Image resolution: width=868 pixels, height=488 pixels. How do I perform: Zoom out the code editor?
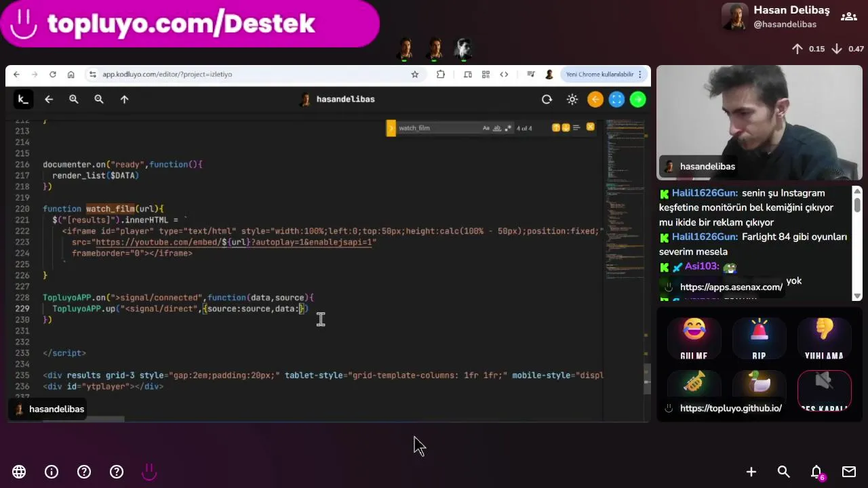(x=99, y=100)
